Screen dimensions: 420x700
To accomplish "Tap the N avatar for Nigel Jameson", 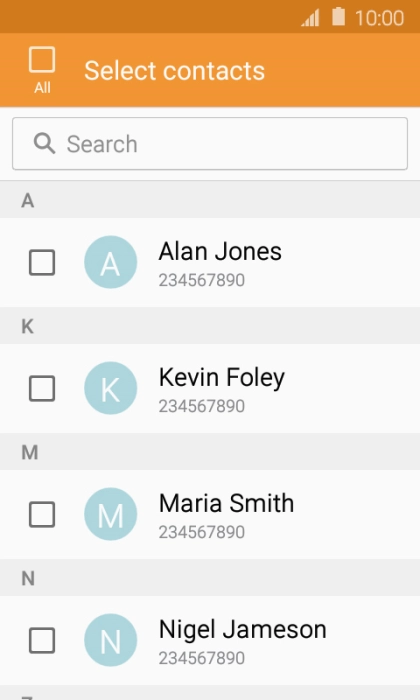I will (111, 640).
